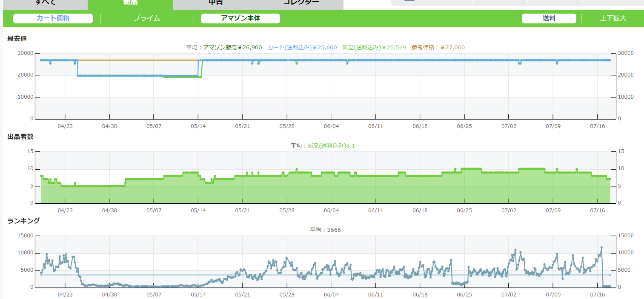This screenshot has width=644, height=299.
Task: Open the 中古 tab
Action: 216,3
